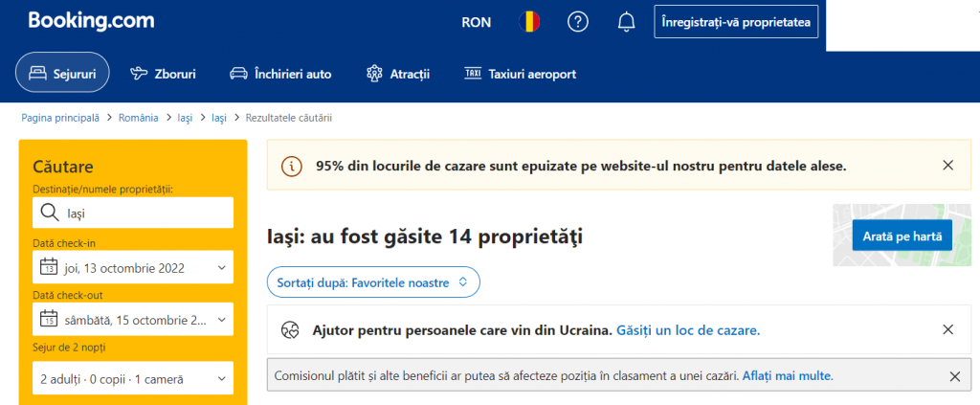Screen dimensions: 980x405
Task: Click heading Iași: au fost găsite 14 proprietăți
Action: [425, 236]
